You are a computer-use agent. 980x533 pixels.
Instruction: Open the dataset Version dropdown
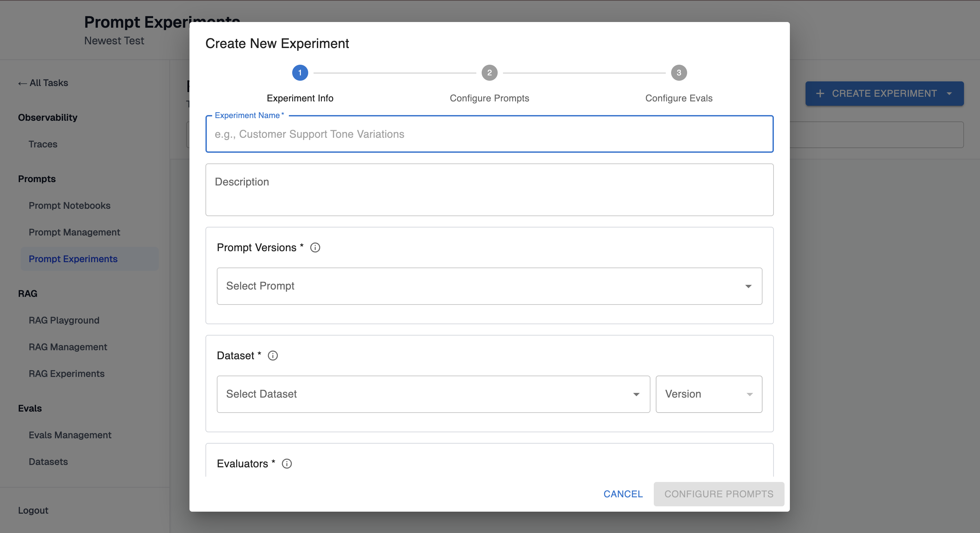pyautogui.click(x=709, y=394)
